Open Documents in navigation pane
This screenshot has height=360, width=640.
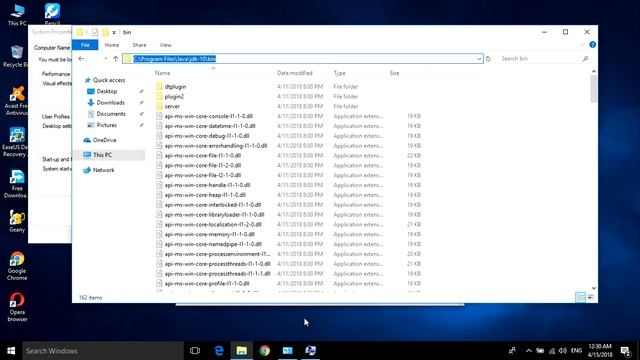pos(111,114)
